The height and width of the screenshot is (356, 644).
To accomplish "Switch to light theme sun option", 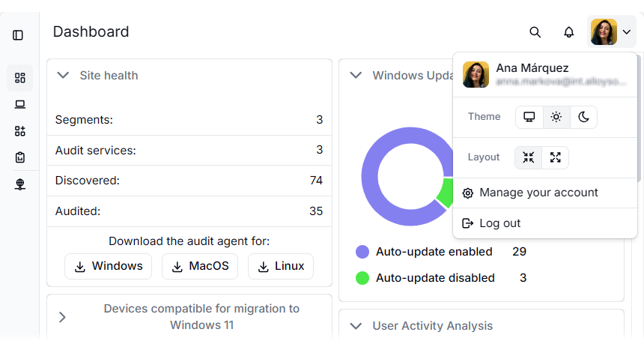I will tap(556, 117).
